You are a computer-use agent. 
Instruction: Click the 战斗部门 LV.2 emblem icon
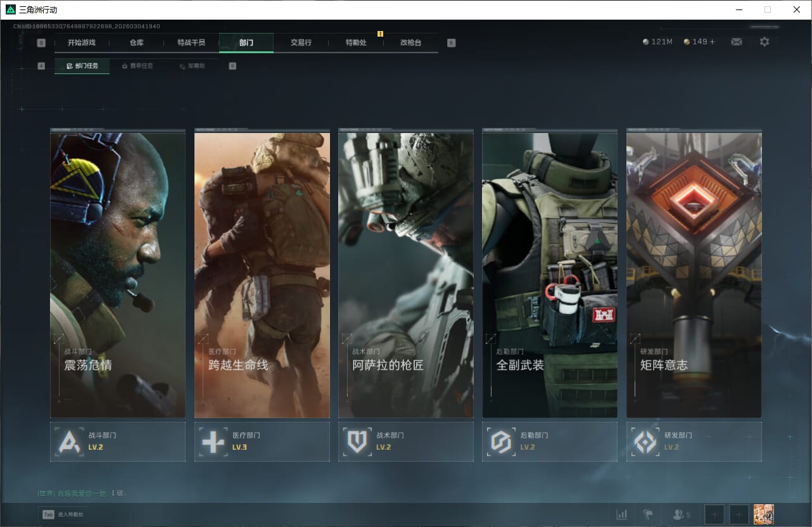(70, 441)
